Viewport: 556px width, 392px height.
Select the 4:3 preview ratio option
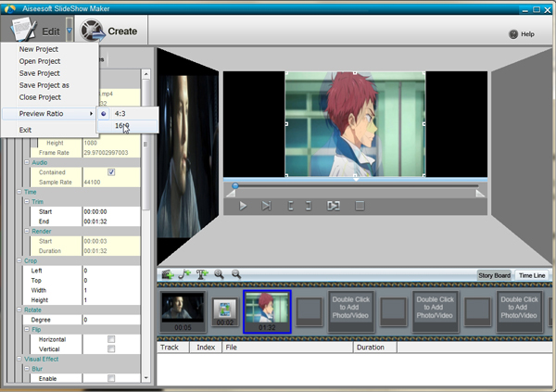tap(120, 113)
